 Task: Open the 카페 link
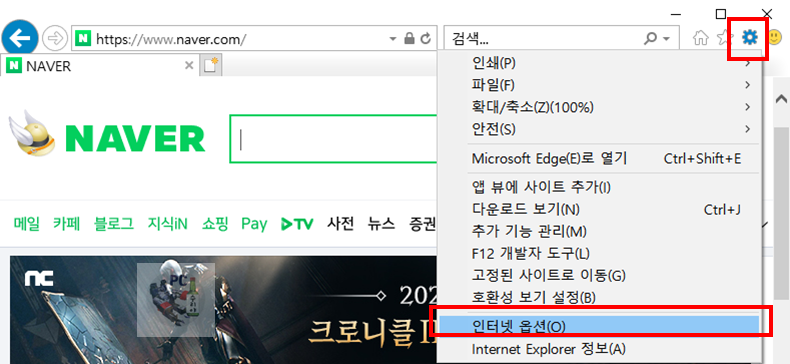click(67, 223)
